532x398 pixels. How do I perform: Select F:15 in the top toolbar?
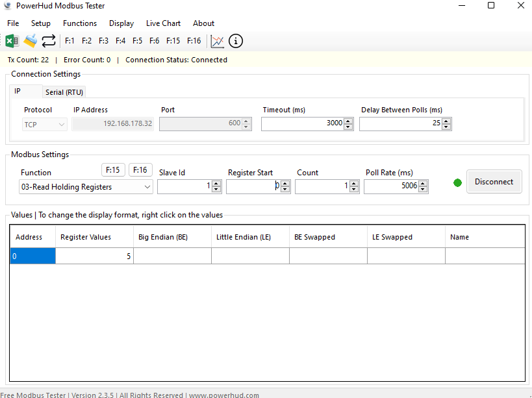[173, 41]
